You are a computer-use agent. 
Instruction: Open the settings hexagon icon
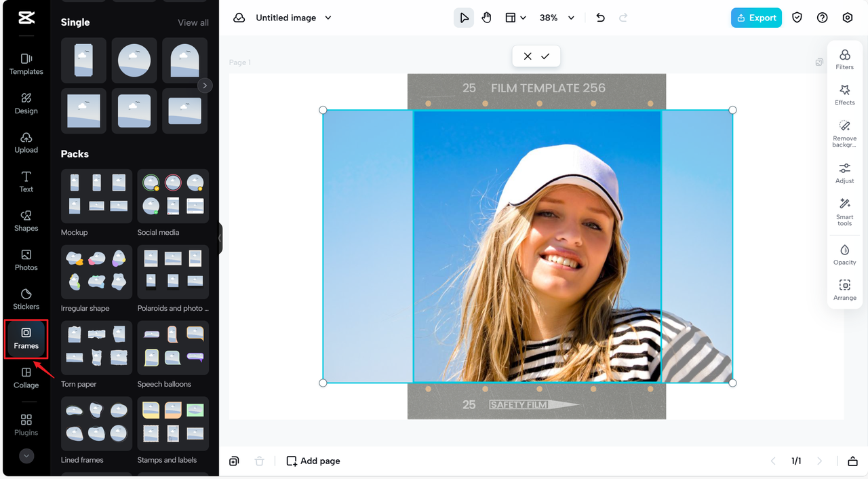pyautogui.click(x=848, y=18)
